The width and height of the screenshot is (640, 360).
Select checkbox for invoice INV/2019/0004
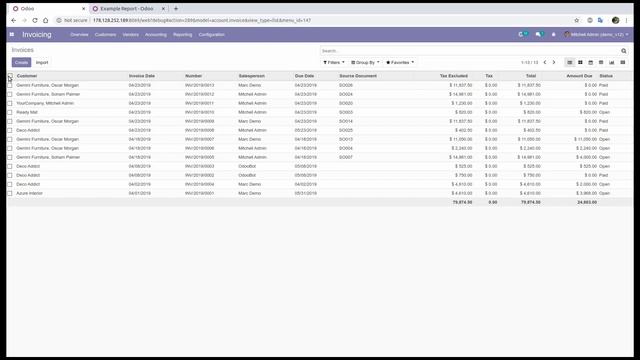click(10, 184)
